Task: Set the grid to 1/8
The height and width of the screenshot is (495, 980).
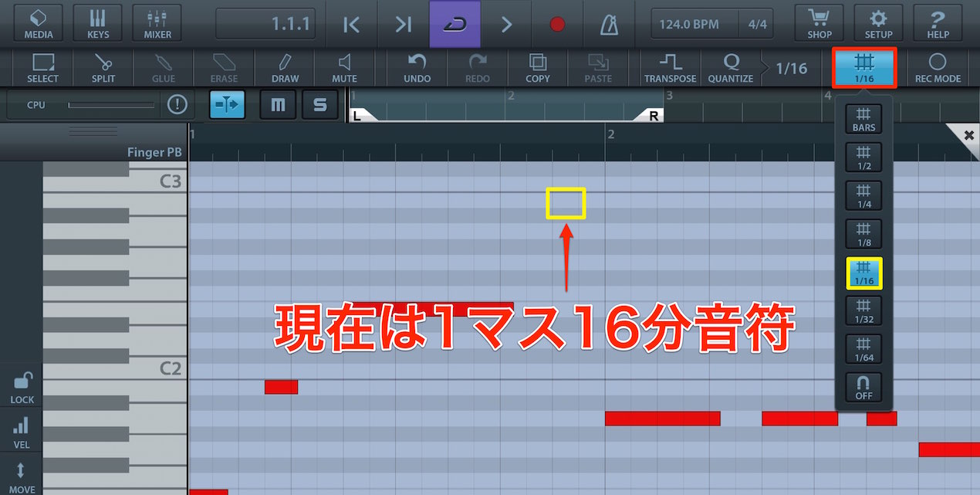Action: [864, 234]
